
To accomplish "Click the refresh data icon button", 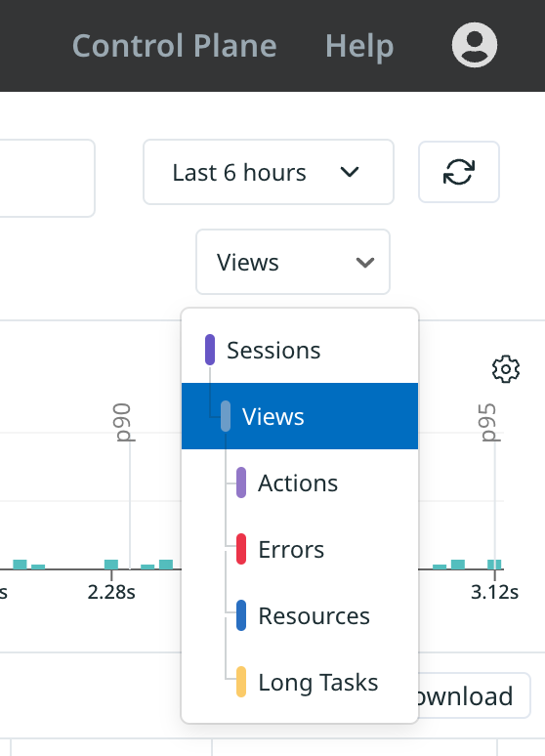I will tap(459, 172).
